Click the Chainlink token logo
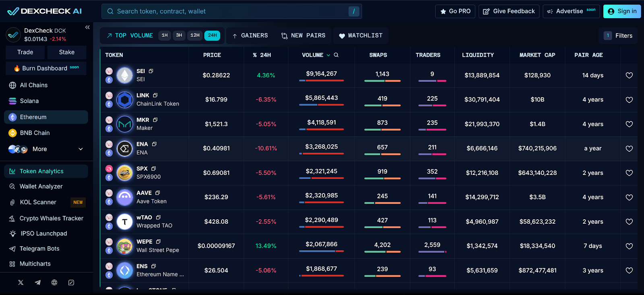Viewport: 644px width, 295px height. [125, 100]
